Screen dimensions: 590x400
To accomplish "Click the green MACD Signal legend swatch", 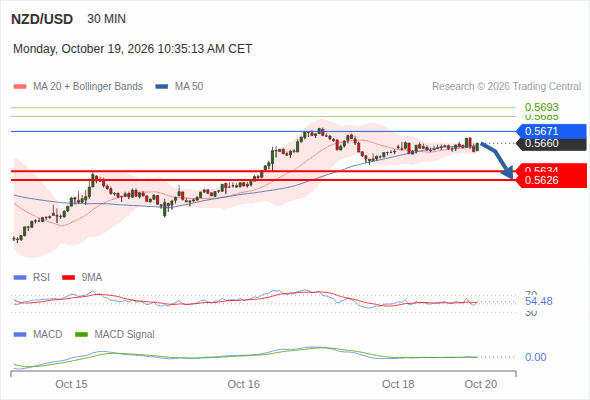I will coord(81,335).
